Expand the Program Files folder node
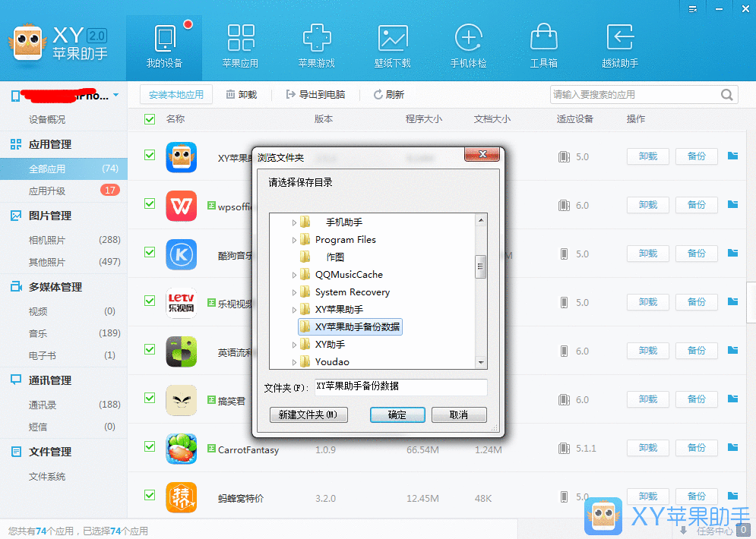Viewport: 756px width, 539px height. click(x=293, y=239)
